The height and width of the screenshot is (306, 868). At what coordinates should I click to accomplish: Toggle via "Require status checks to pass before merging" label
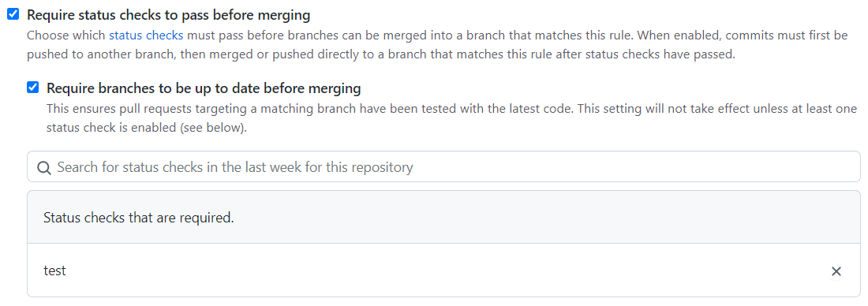tap(168, 14)
